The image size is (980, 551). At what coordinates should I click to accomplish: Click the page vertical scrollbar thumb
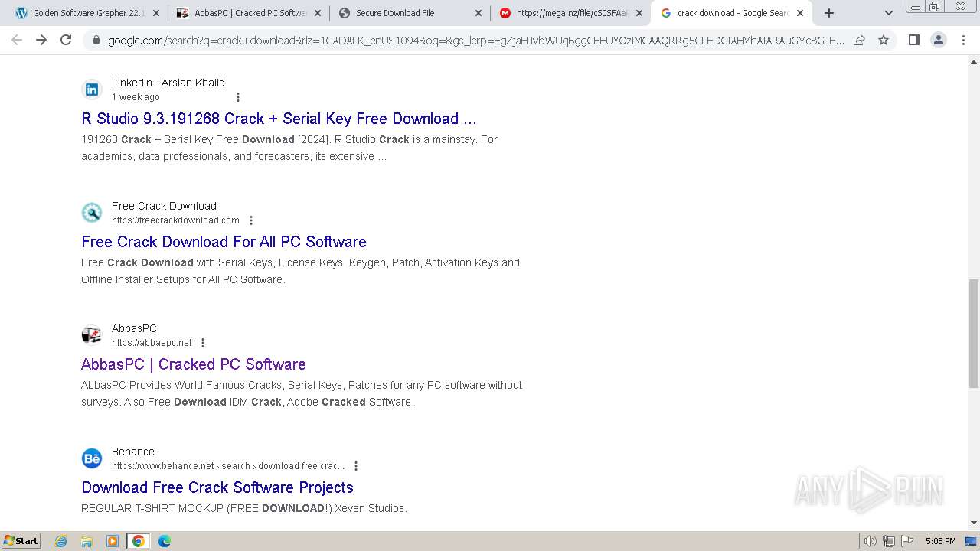click(x=974, y=334)
